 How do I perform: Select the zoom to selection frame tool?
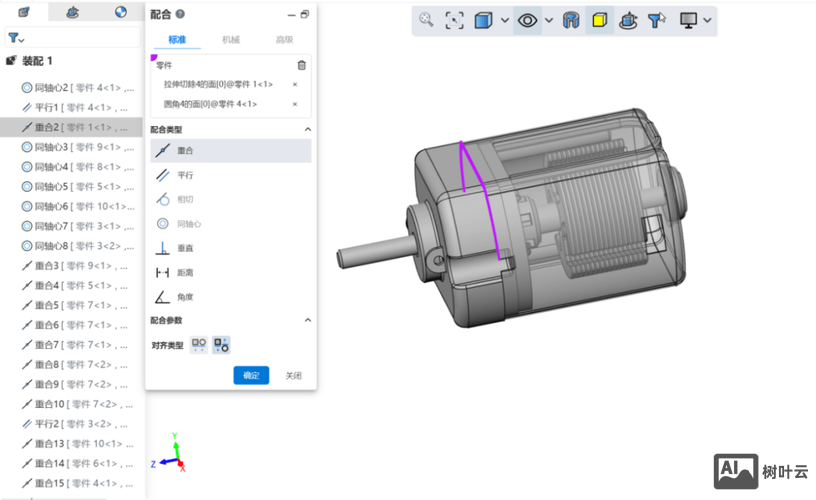point(455,20)
